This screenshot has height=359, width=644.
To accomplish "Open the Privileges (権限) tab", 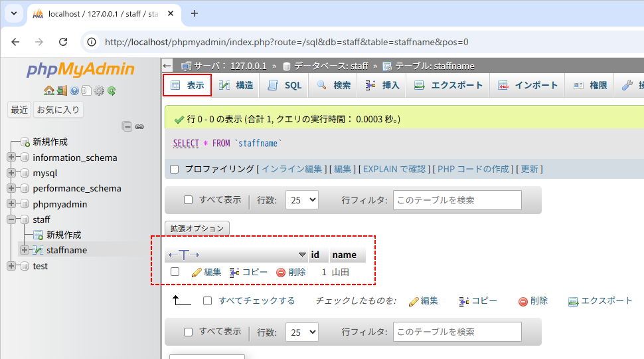I will (590, 85).
